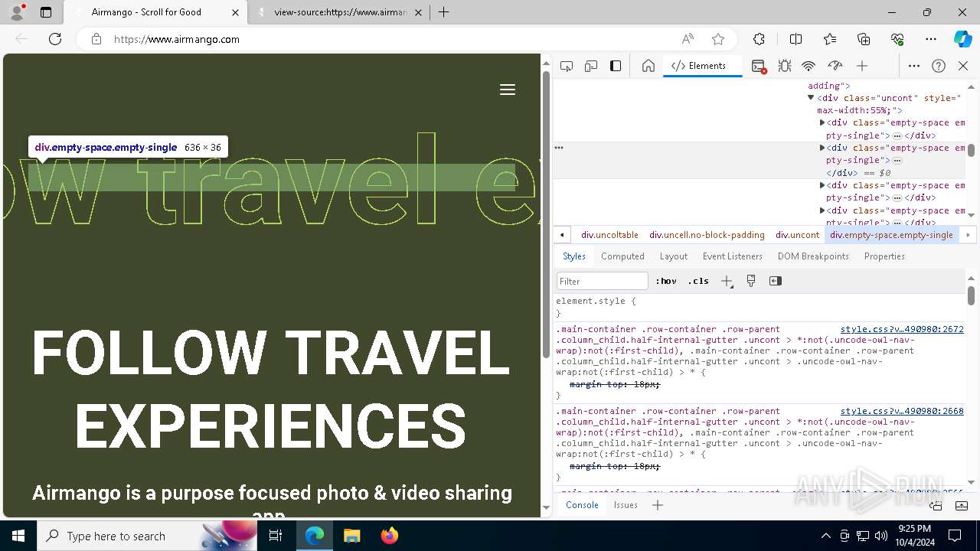The height and width of the screenshot is (551, 980).
Task: Open the Network wifi icon tool
Action: [808, 66]
